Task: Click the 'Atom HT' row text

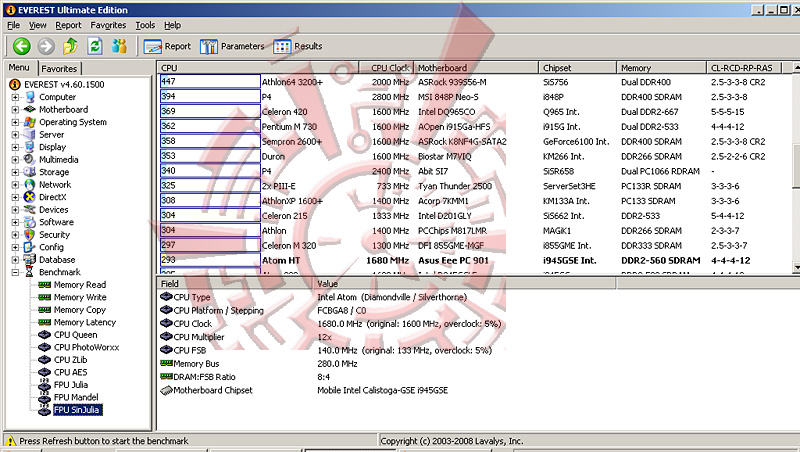Action: (x=281, y=261)
